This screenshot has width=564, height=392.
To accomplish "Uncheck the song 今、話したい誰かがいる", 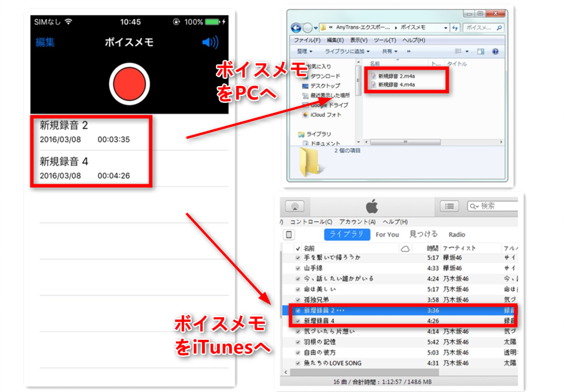I will click(298, 278).
